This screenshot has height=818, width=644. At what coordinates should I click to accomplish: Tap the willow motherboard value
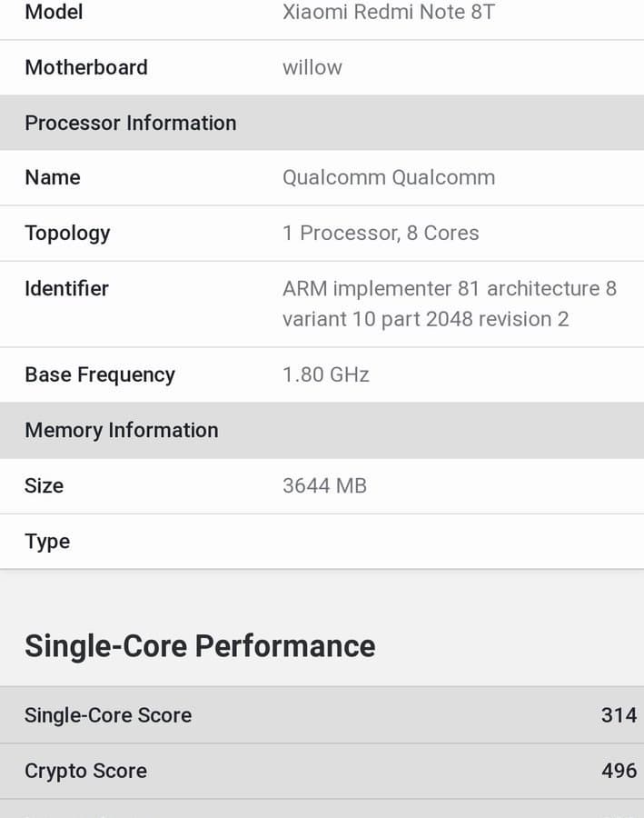[312, 68]
